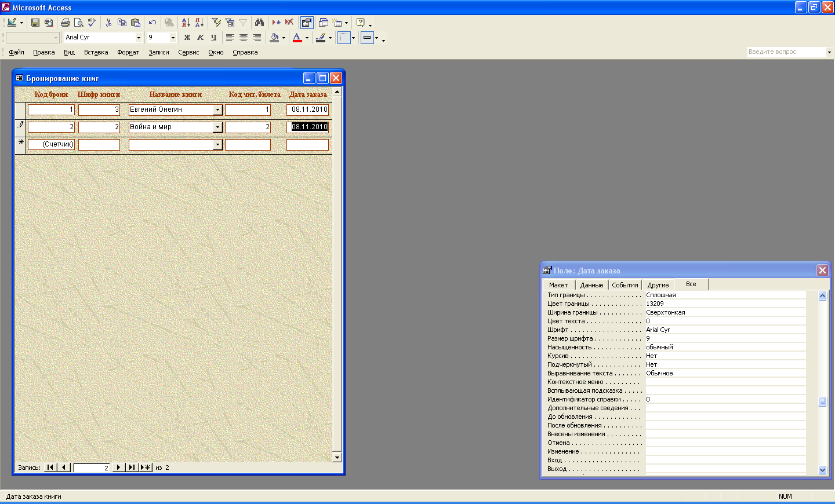This screenshot has width=835, height=504.
Task: Click the Цвет текста property field
Action: click(x=725, y=321)
